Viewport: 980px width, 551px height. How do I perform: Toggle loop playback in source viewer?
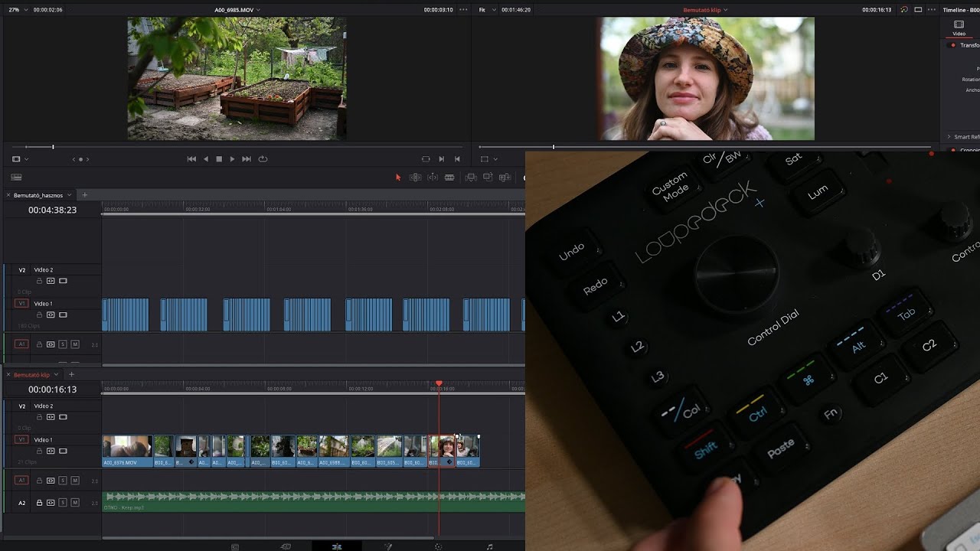[x=263, y=159]
